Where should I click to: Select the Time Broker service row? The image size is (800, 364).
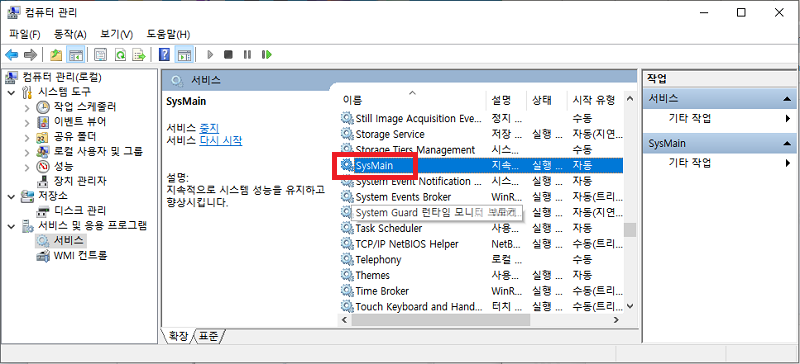pos(481,291)
